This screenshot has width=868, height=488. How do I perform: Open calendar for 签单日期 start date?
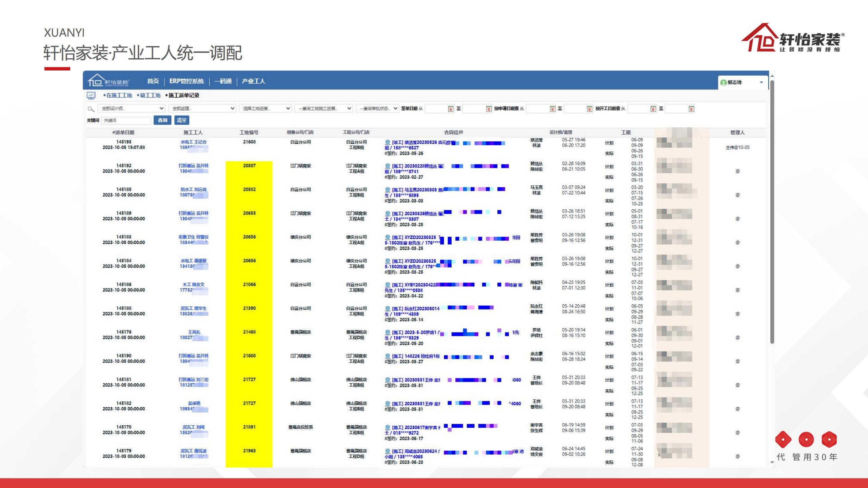coord(451,109)
